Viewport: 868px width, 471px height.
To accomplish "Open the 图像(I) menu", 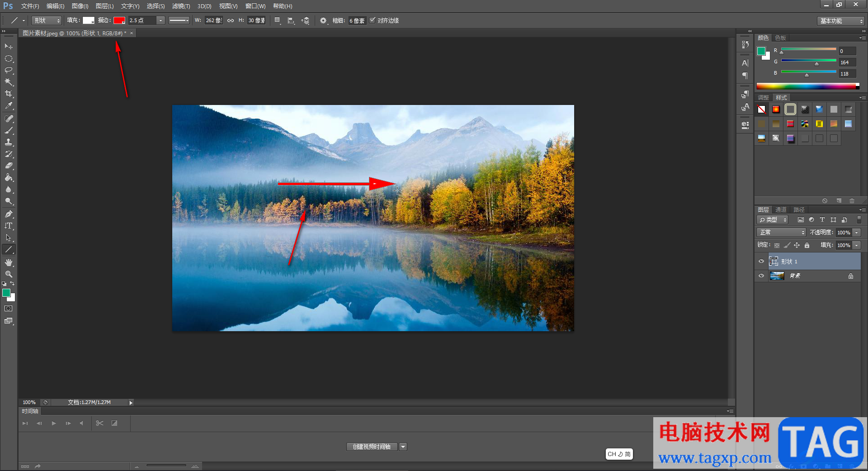I will pos(80,6).
